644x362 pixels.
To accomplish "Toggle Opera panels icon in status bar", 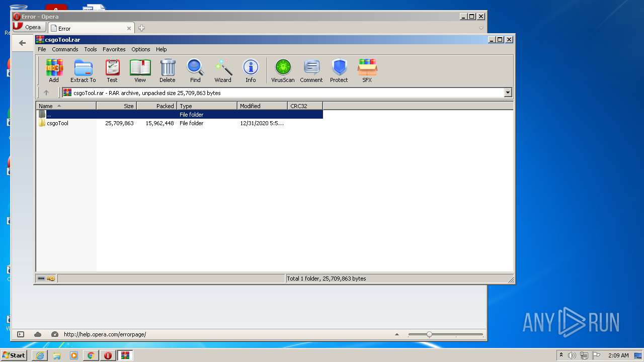I will (21, 334).
